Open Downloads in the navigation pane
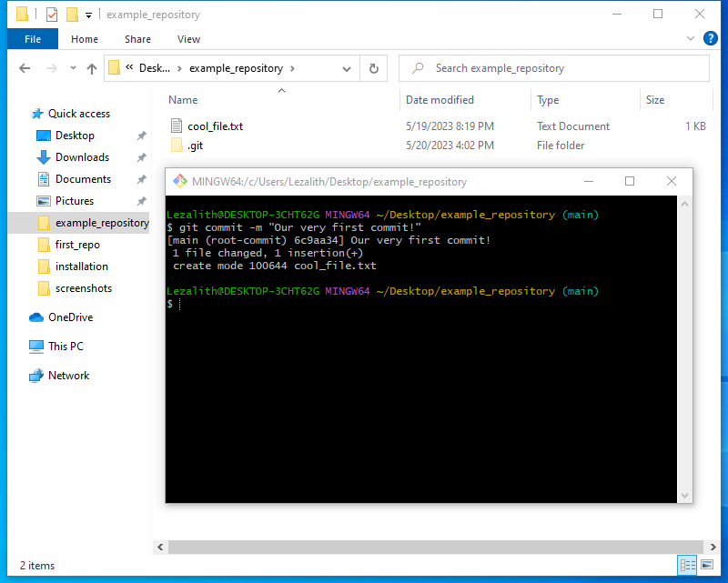The height and width of the screenshot is (583, 728). coord(82,157)
